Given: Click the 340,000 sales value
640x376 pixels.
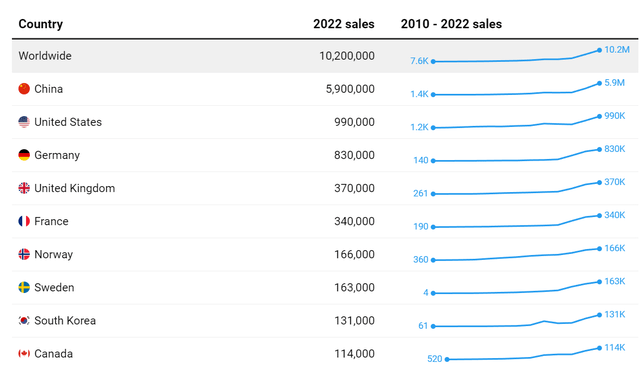Looking at the screenshot, I should 354,221.
